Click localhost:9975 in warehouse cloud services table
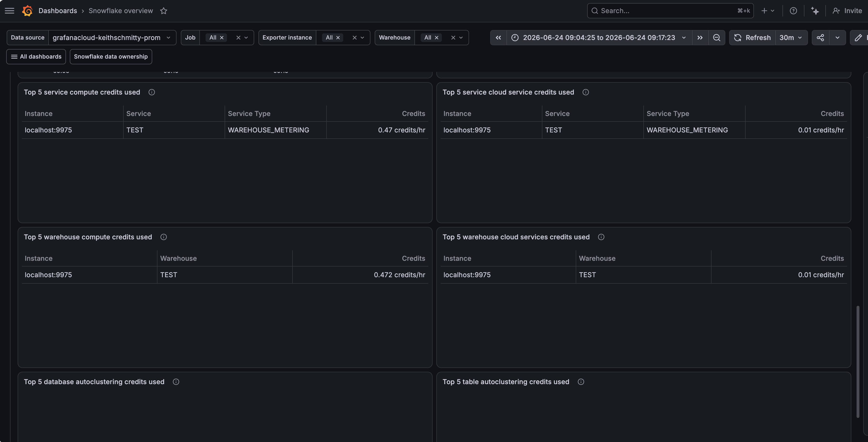The width and height of the screenshot is (868, 442). click(x=467, y=275)
